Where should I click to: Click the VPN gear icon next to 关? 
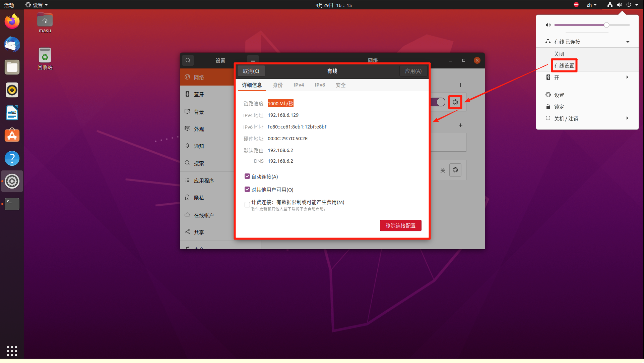455,170
